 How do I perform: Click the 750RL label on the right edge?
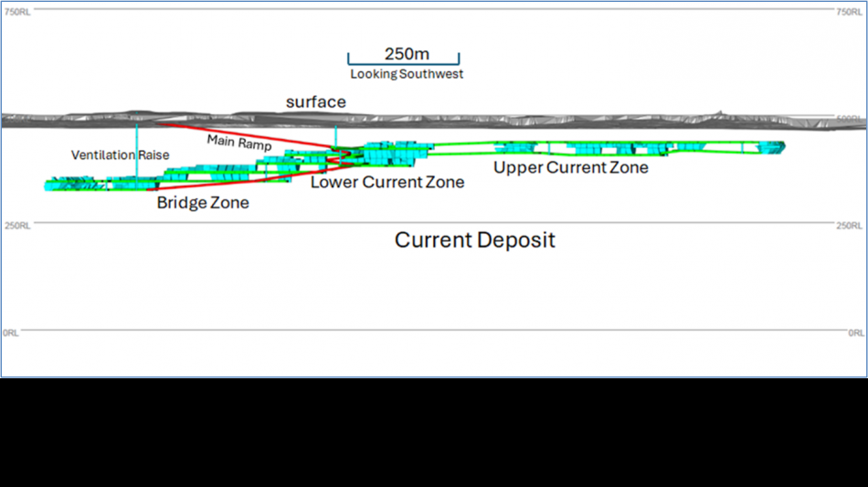click(849, 12)
